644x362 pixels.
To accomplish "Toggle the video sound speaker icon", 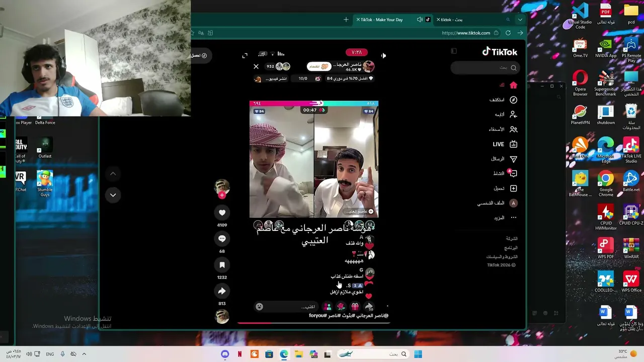I will click(x=383, y=56).
